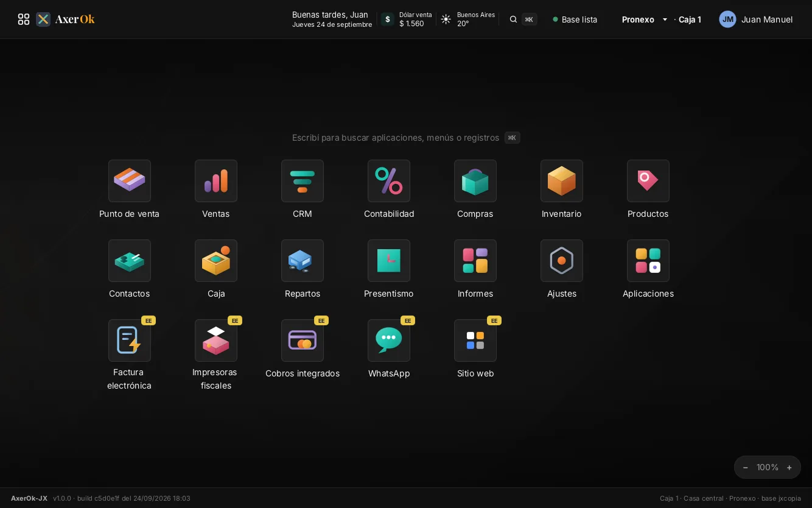This screenshot has height=508, width=812.
Task: Open the Ajustes settings app
Action: (x=562, y=261)
